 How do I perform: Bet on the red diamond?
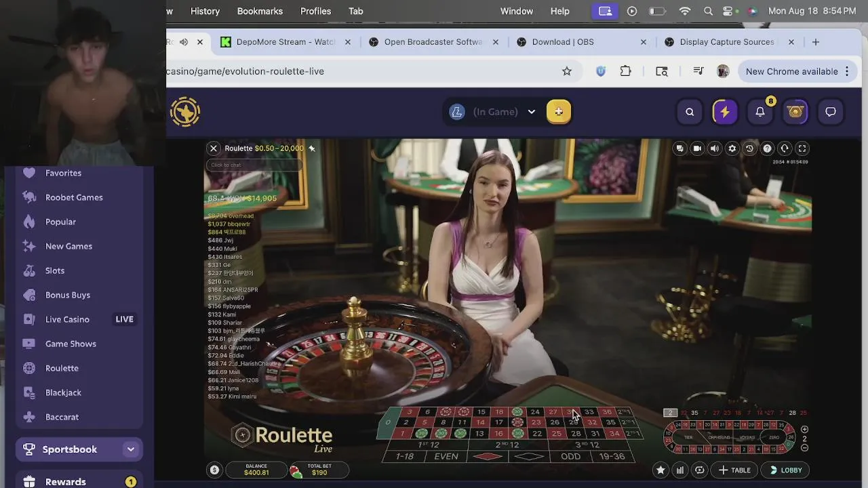tap(488, 456)
